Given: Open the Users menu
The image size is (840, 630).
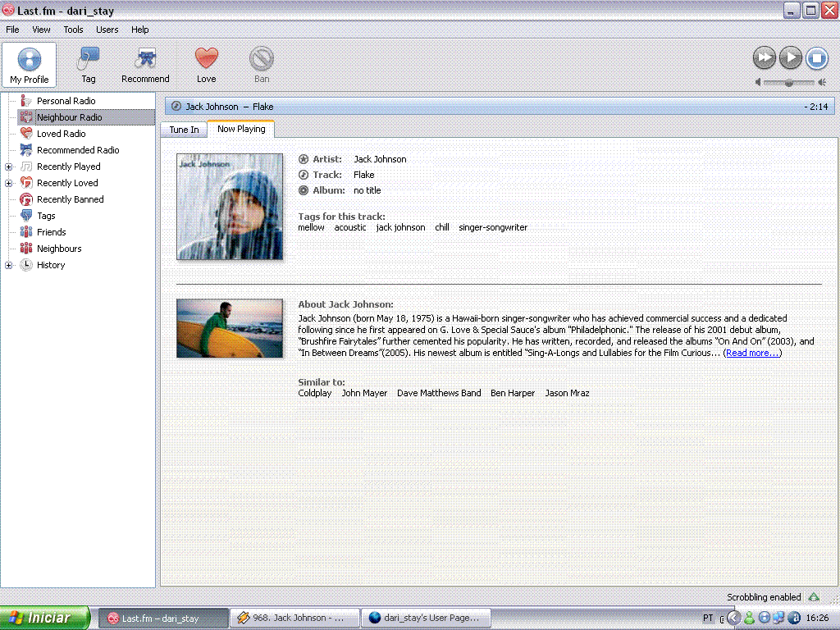Looking at the screenshot, I should (x=107, y=30).
